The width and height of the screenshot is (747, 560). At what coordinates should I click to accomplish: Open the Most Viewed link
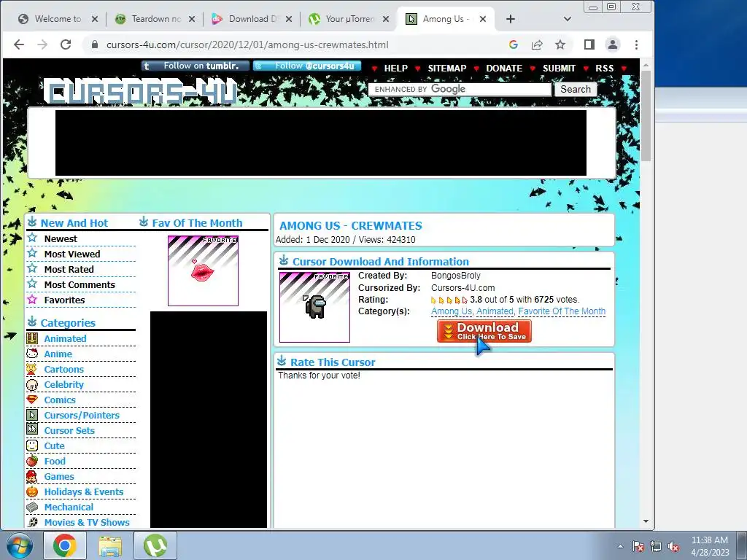(72, 254)
